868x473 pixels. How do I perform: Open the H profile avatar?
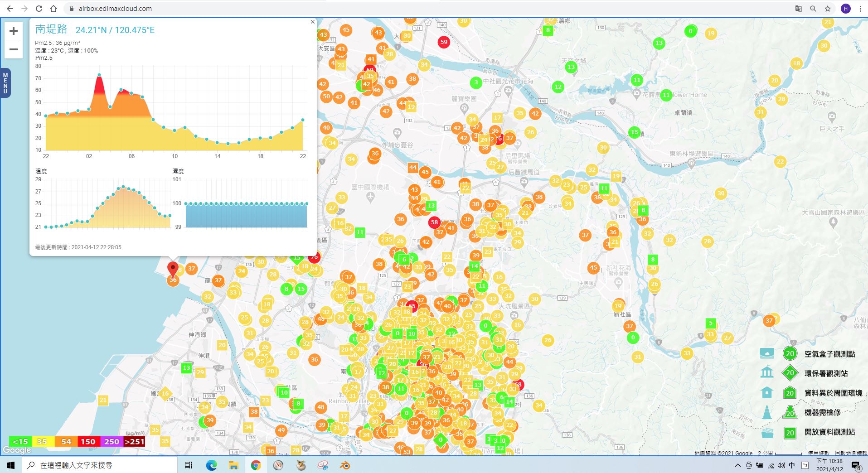[846, 9]
